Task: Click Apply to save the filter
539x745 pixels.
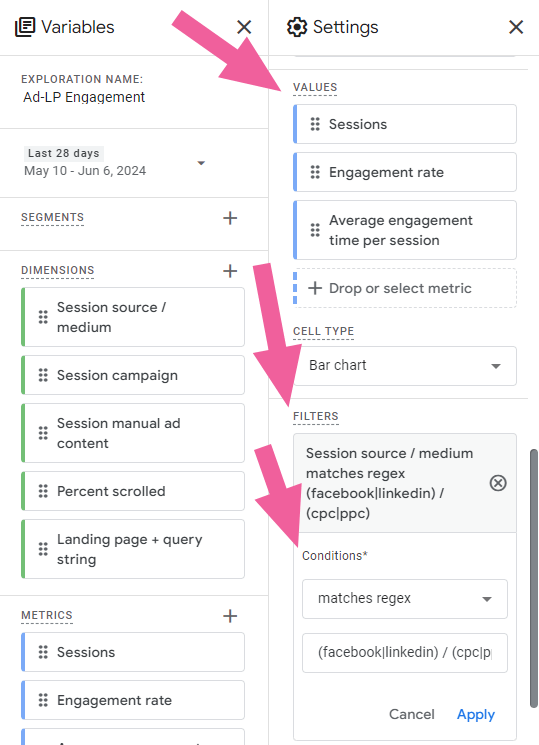Action: (476, 714)
